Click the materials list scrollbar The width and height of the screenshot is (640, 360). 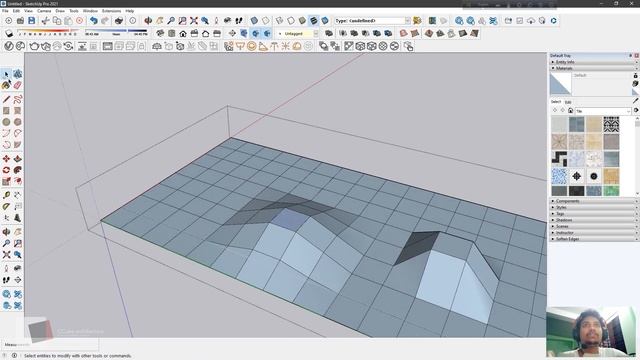click(637, 156)
